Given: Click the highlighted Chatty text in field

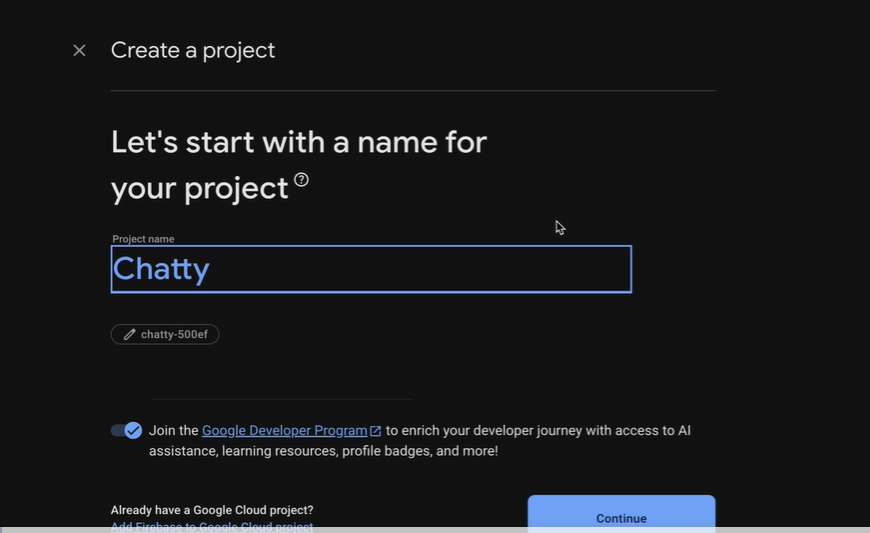Looking at the screenshot, I should coord(161,270).
